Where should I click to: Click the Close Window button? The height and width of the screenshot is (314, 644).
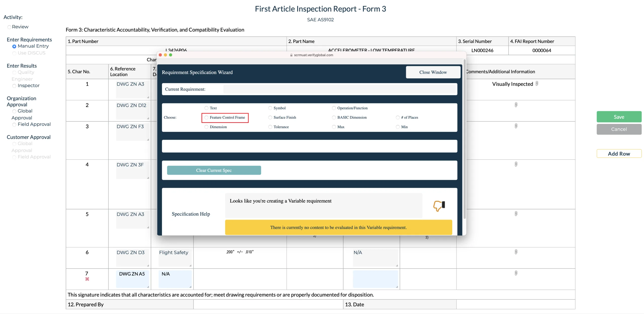pos(433,72)
